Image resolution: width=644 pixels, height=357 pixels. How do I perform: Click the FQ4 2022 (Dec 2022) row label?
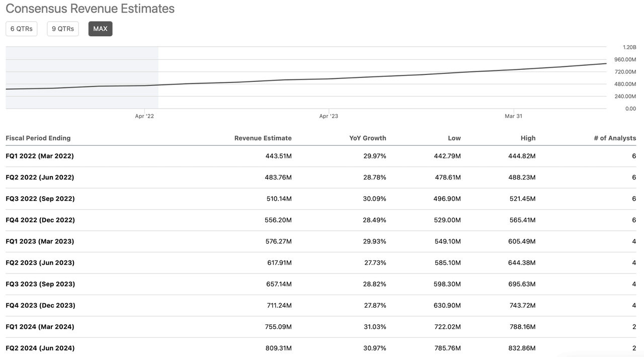tap(40, 220)
